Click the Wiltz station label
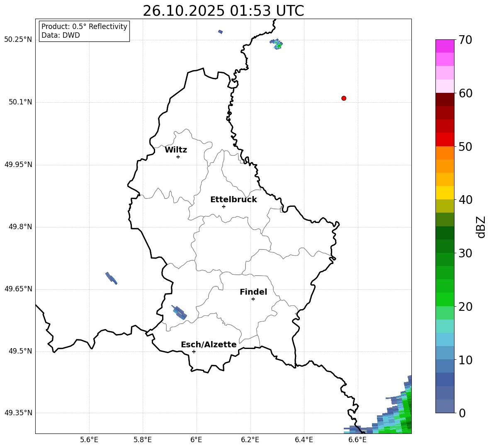This screenshot has width=491, height=448. [176, 150]
